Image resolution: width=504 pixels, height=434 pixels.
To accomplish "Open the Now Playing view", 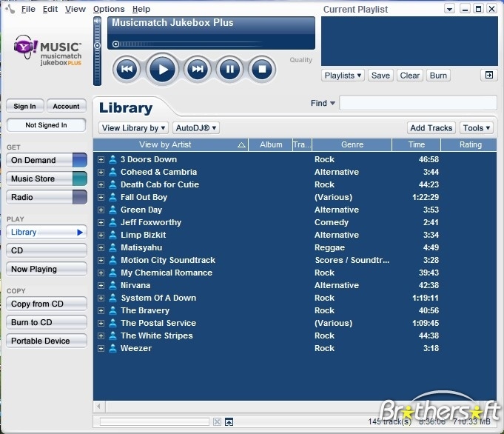I will pos(47,270).
